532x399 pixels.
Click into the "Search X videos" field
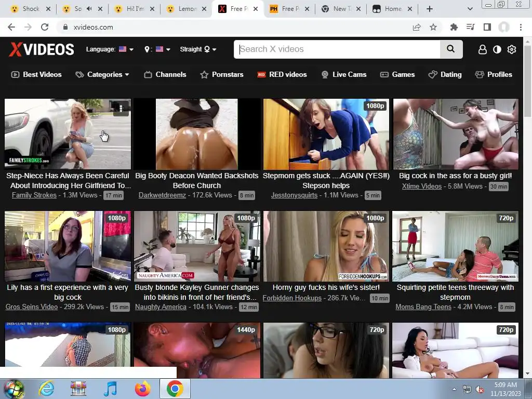[337, 49]
